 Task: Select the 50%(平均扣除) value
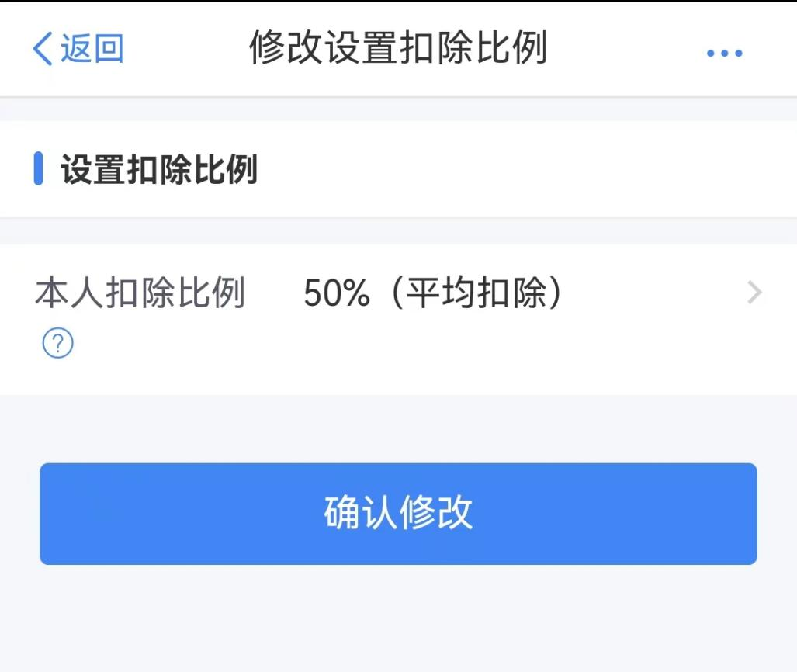point(432,294)
